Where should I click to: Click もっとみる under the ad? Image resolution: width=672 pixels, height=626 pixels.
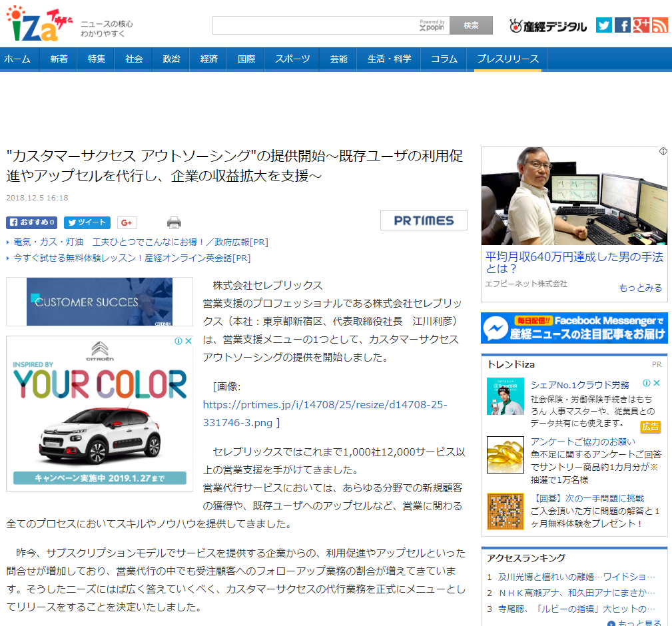pyautogui.click(x=640, y=288)
